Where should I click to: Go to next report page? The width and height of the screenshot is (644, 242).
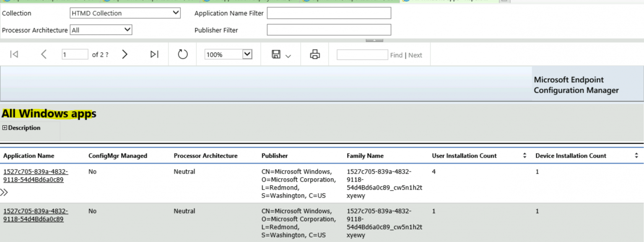pyautogui.click(x=125, y=55)
